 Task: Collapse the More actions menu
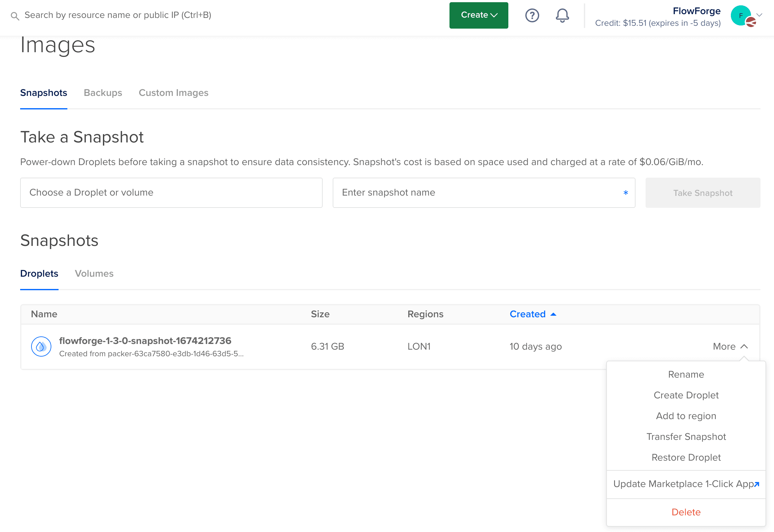(730, 346)
